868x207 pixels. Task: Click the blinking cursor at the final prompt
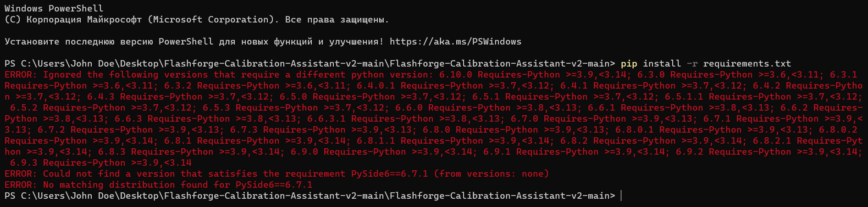(621, 196)
